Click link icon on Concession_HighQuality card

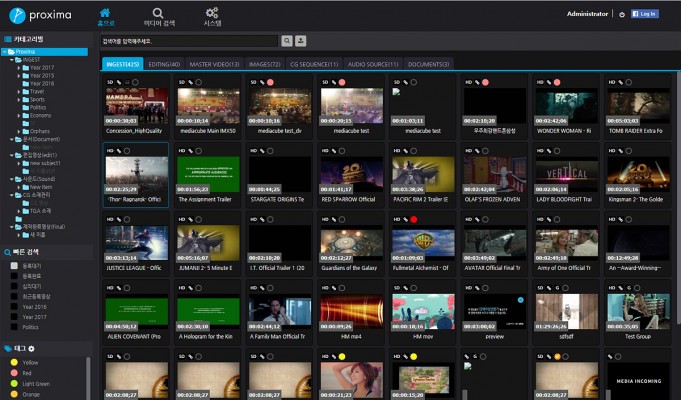point(119,81)
